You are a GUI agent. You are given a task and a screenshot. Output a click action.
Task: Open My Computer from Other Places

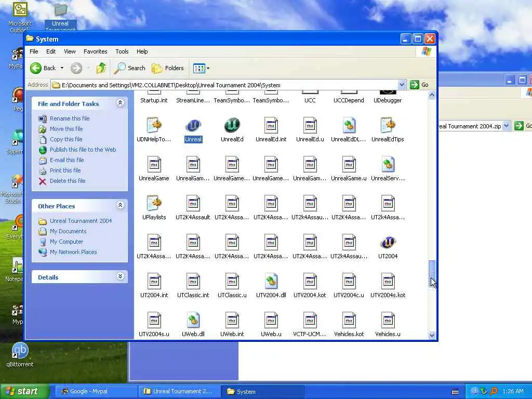[66, 242]
